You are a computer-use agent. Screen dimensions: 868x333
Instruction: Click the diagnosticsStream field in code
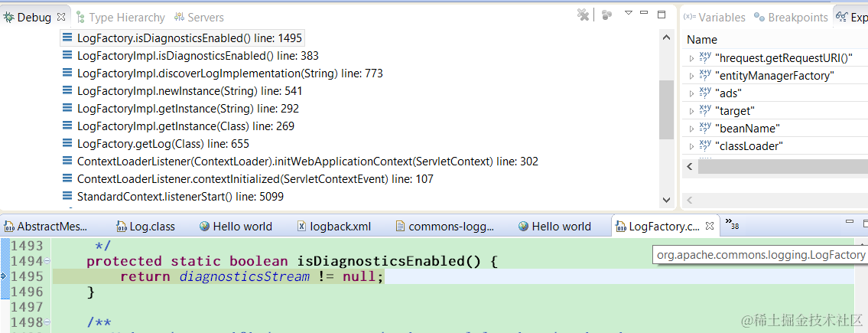244,276
